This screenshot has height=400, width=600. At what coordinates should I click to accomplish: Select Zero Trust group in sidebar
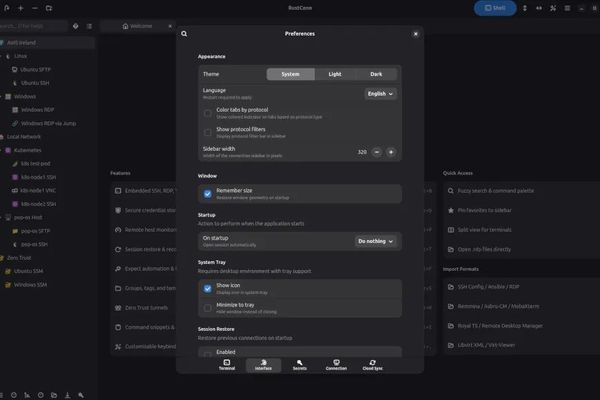point(19,258)
